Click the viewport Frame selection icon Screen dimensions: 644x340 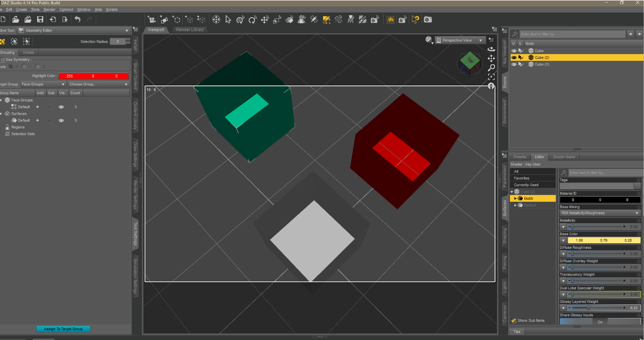491,77
